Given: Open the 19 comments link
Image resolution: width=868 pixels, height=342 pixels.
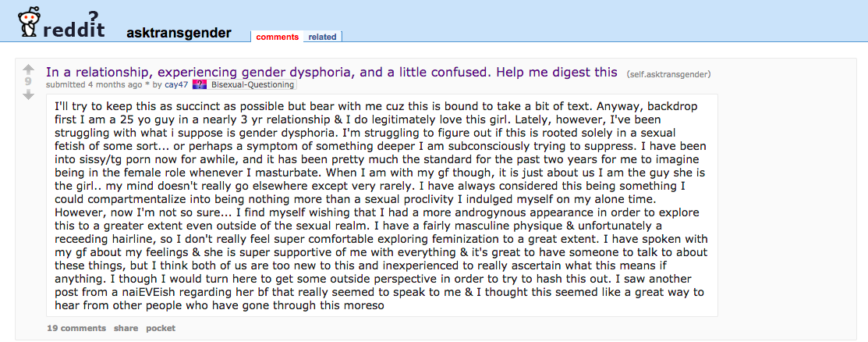Looking at the screenshot, I should (x=76, y=328).
